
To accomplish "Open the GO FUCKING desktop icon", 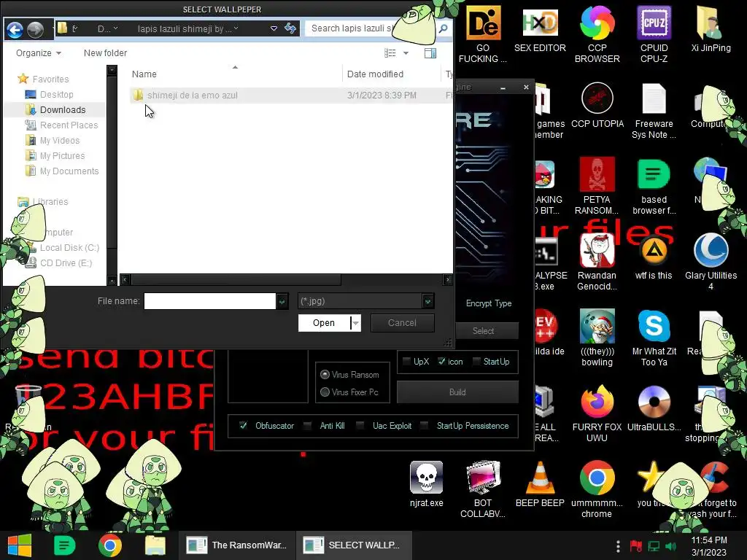I will 483,35.
